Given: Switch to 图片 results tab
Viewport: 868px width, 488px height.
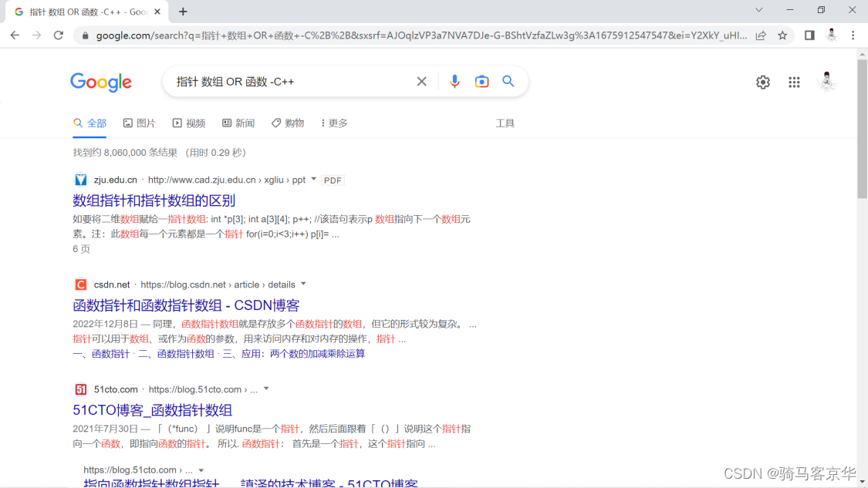Looking at the screenshot, I should click(140, 123).
